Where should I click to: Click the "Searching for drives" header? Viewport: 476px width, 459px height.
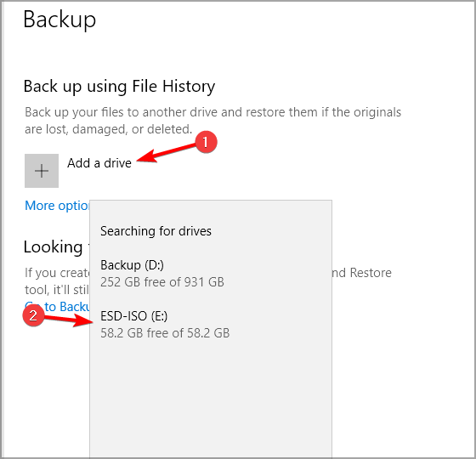[x=156, y=231]
